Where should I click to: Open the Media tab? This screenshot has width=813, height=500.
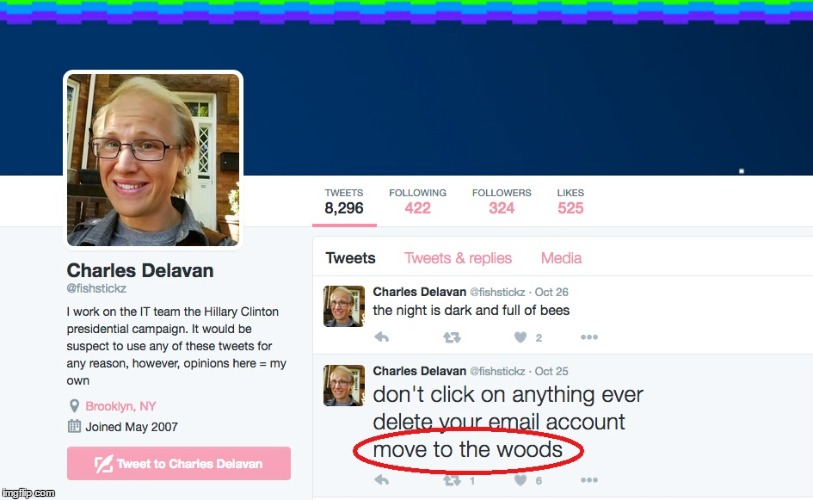[x=561, y=258]
